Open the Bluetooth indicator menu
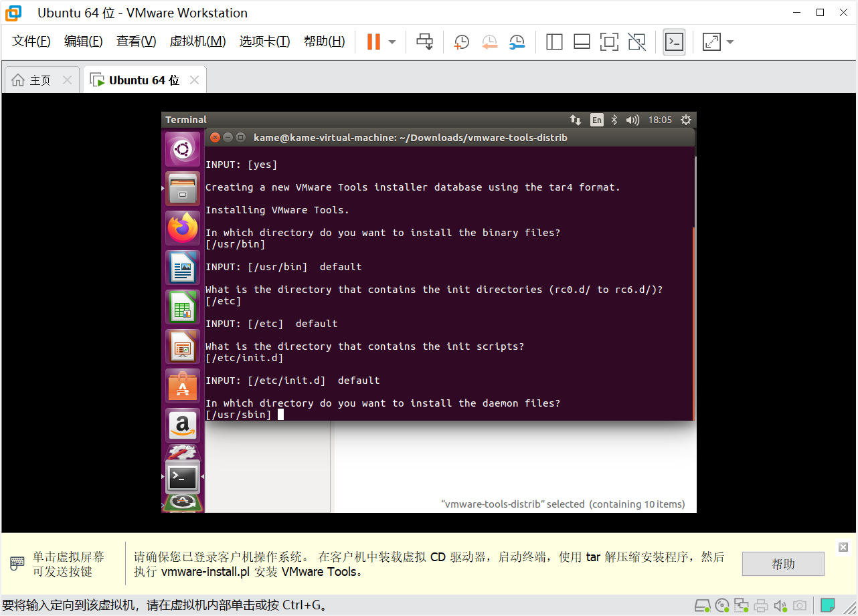This screenshot has width=858, height=616. pyautogui.click(x=615, y=120)
